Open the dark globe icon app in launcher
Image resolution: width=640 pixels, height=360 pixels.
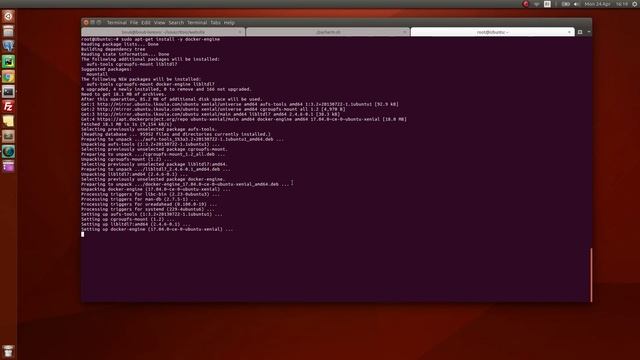(8, 152)
